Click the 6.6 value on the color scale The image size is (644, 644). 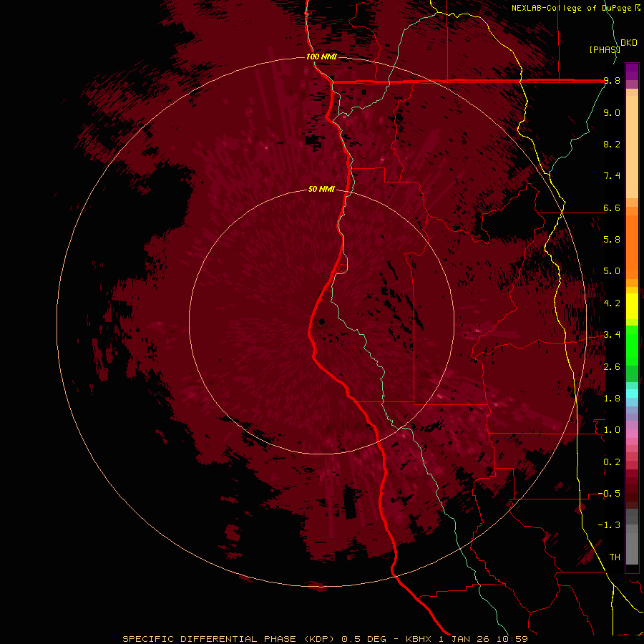tap(612, 208)
